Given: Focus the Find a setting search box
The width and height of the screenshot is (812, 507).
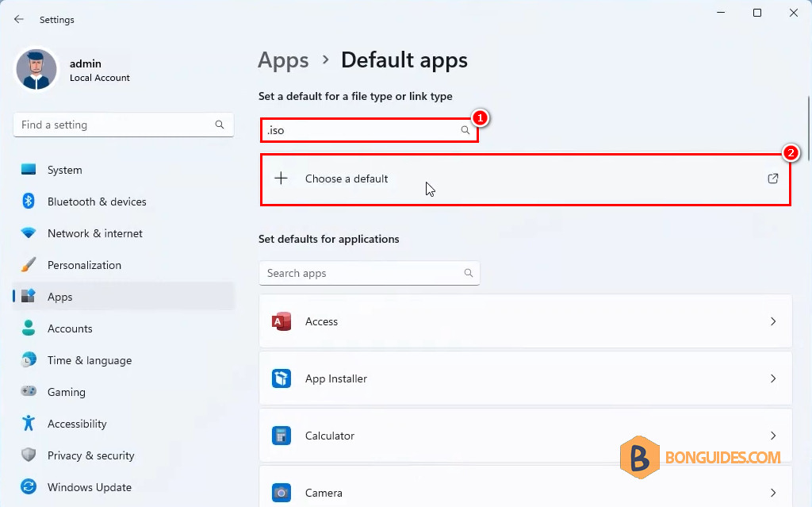Looking at the screenshot, I should tap(123, 125).
